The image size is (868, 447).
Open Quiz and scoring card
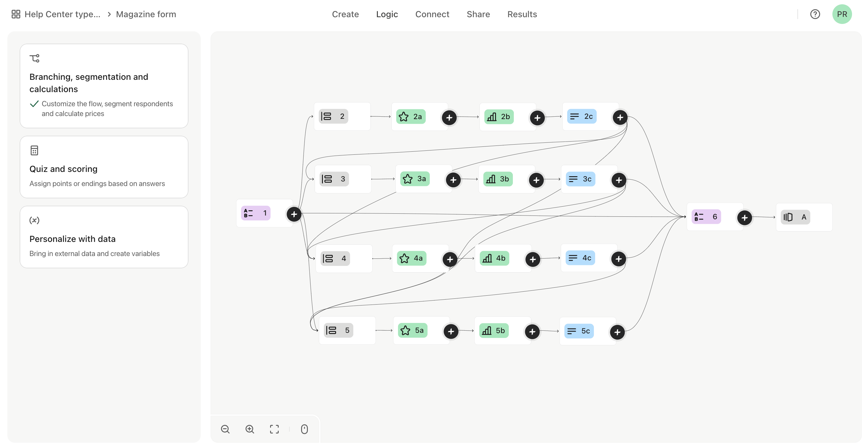tap(104, 167)
